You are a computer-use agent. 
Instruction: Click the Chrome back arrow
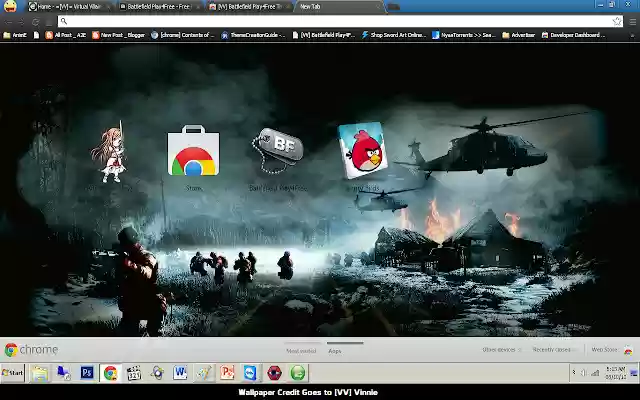[9, 22]
